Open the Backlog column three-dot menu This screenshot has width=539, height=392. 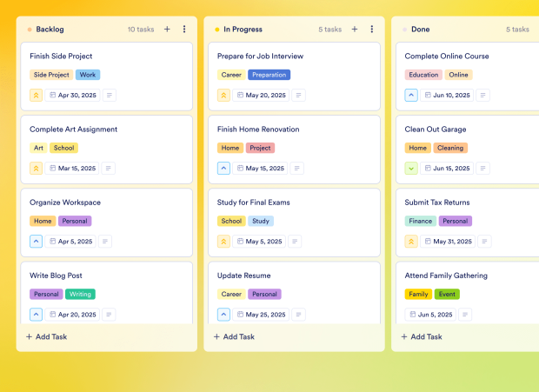(x=184, y=30)
